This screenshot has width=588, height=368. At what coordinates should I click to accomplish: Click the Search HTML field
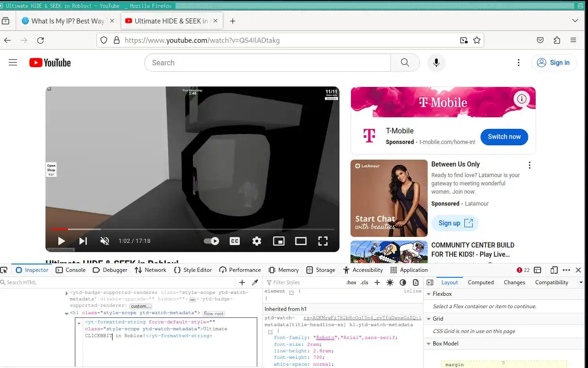coord(118,282)
